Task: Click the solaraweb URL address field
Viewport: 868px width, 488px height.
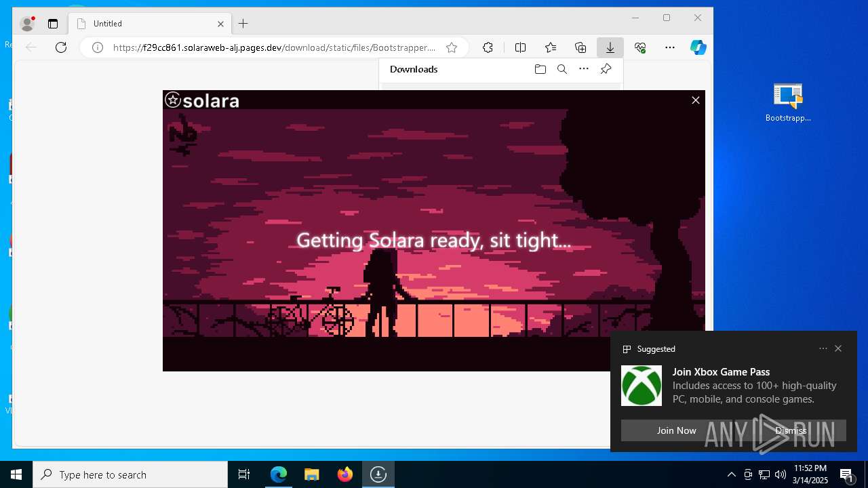Action: pos(274,47)
